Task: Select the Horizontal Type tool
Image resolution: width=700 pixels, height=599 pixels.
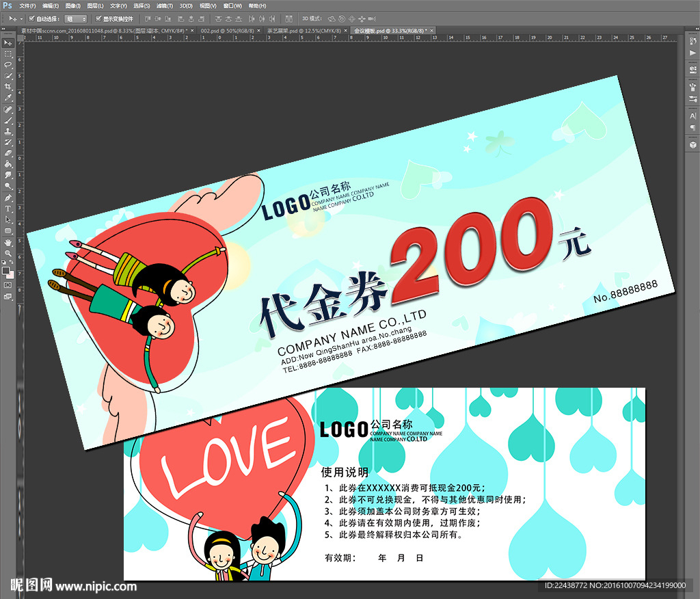Action: [8, 209]
